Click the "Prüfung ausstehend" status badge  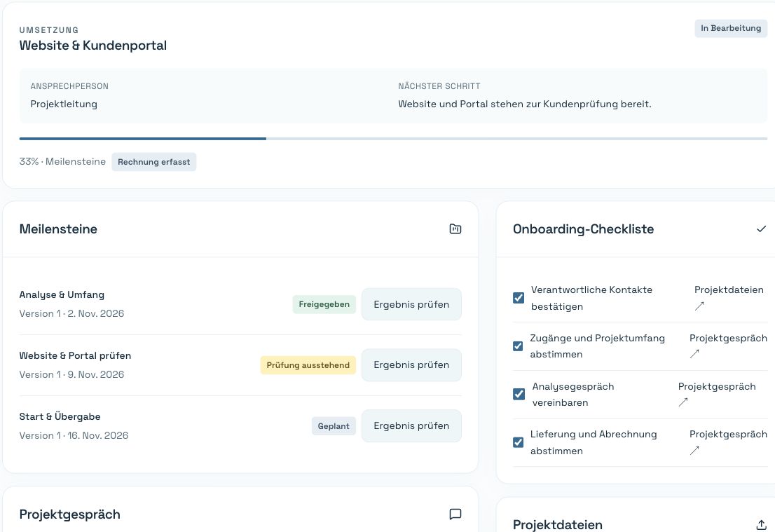(308, 365)
